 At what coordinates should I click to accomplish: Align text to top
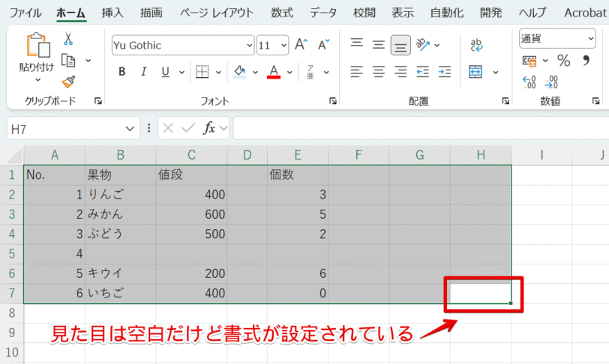356,44
